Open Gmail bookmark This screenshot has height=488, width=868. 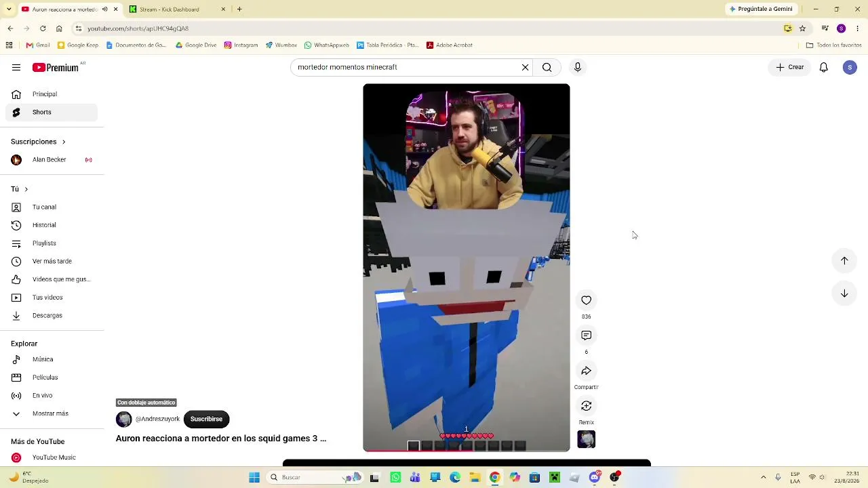pos(38,45)
